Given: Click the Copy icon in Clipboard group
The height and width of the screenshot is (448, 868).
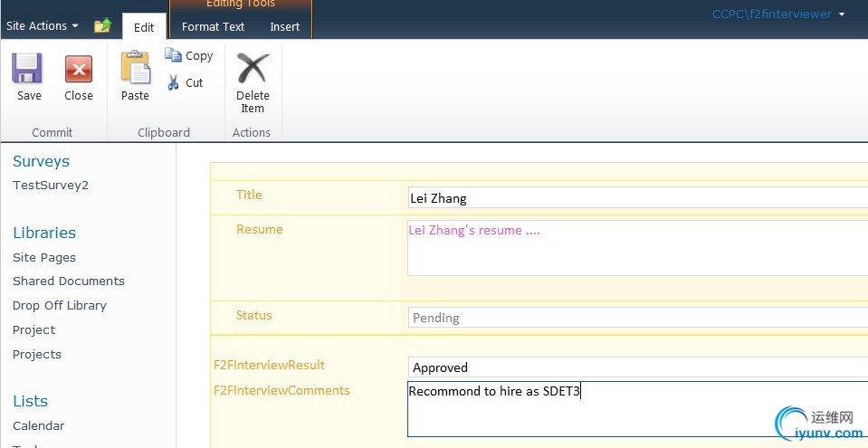Looking at the screenshot, I should pyautogui.click(x=173, y=55).
